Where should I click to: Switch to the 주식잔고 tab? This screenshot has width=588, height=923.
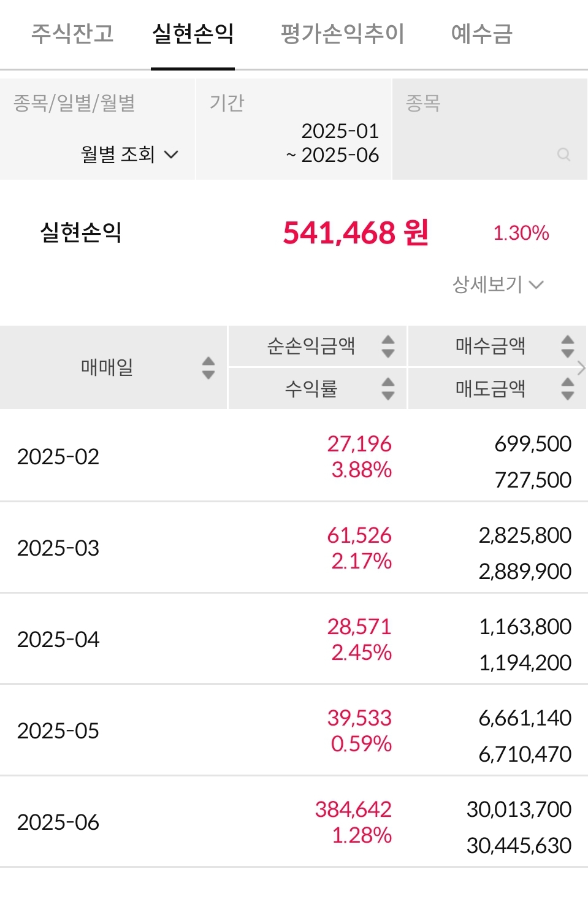72,34
